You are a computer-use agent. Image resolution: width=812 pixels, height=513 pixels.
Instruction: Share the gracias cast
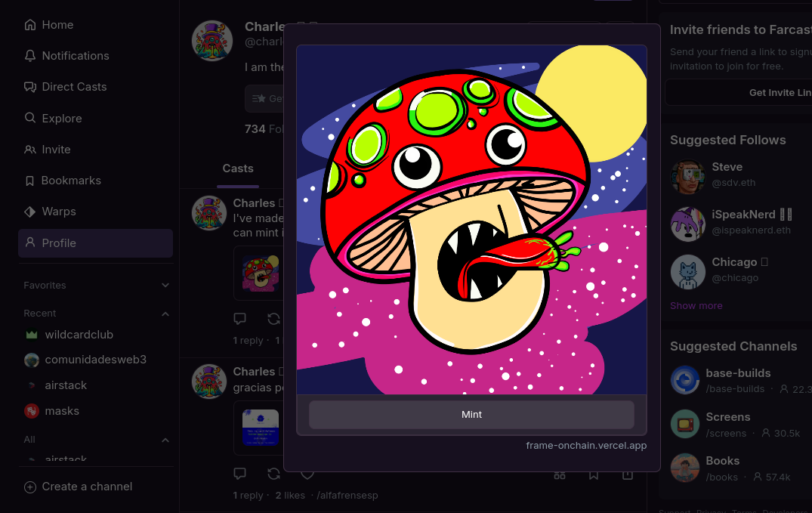[x=627, y=474]
